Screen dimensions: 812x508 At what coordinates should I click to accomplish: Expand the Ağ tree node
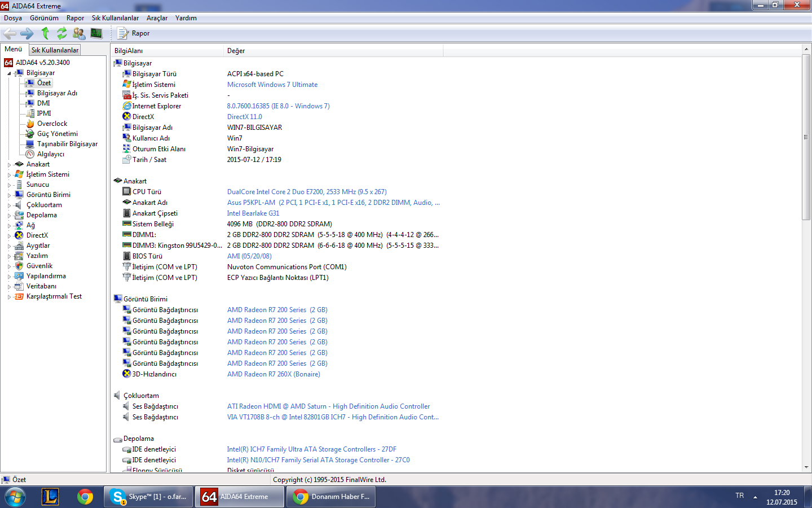pos(9,226)
